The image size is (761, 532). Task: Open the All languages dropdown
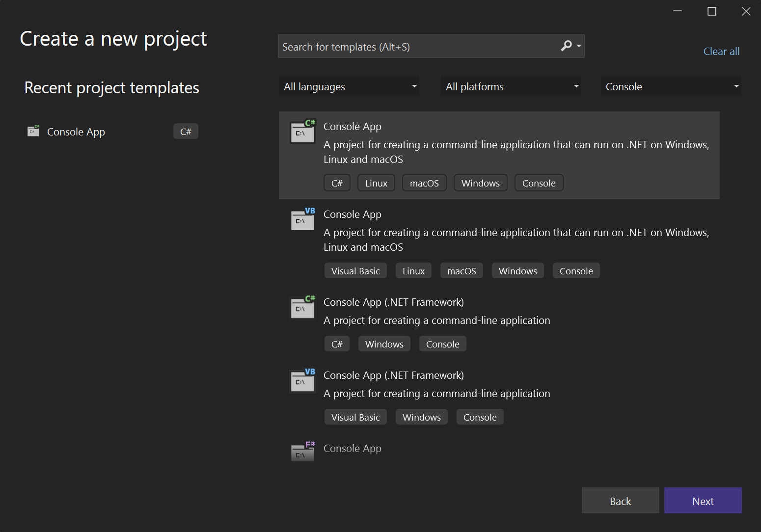pyautogui.click(x=349, y=86)
